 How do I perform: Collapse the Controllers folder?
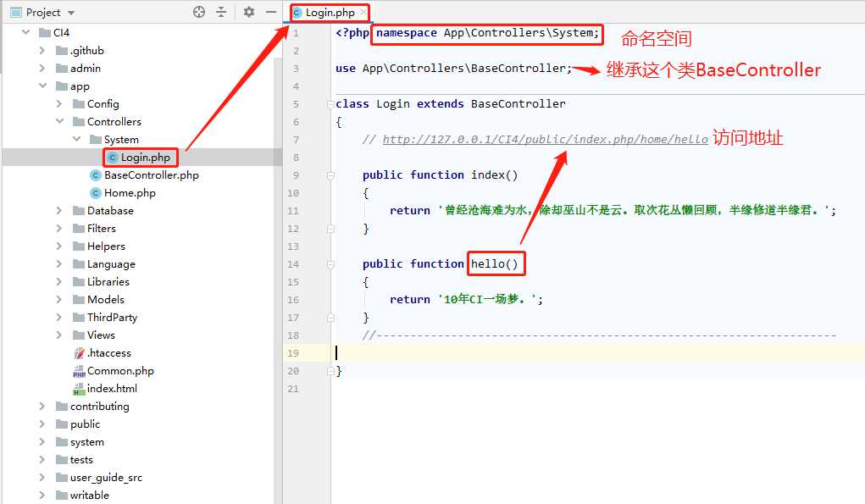59,121
